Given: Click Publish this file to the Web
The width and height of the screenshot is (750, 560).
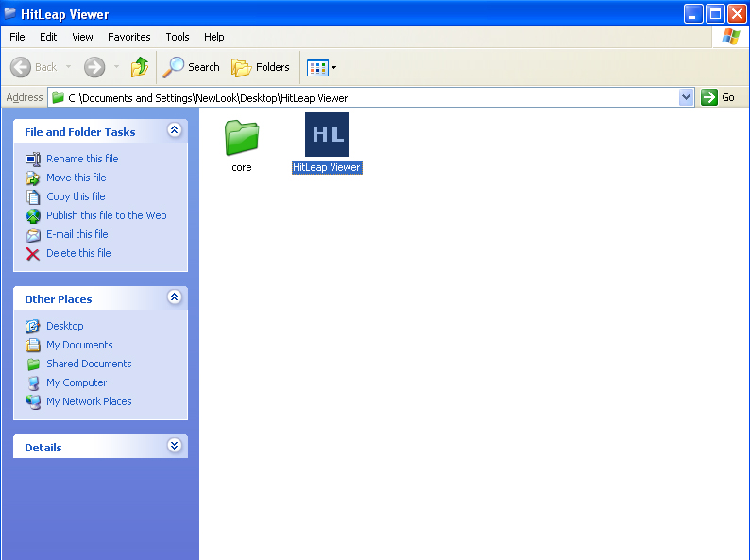Looking at the screenshot, I should 106,215.
